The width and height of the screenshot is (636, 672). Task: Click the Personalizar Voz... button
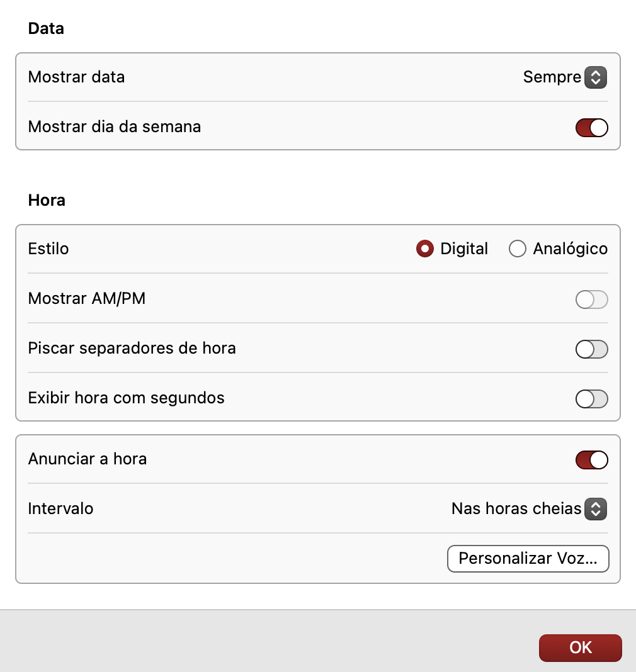(528, 559)
